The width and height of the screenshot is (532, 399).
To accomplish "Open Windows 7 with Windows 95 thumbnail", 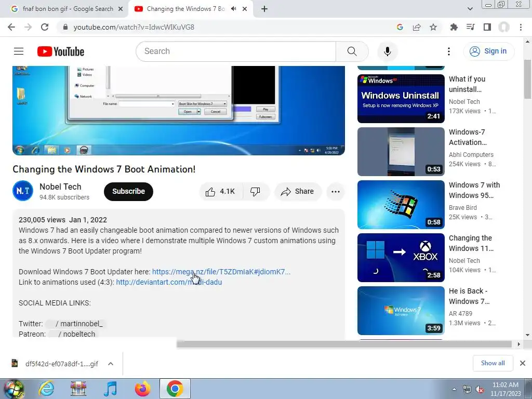I will click(401, 205).
